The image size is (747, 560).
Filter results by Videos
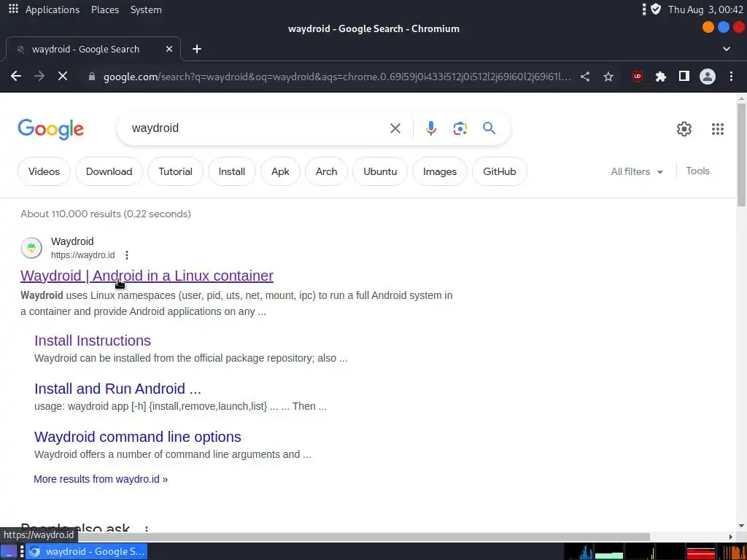[x=44, y=171]
